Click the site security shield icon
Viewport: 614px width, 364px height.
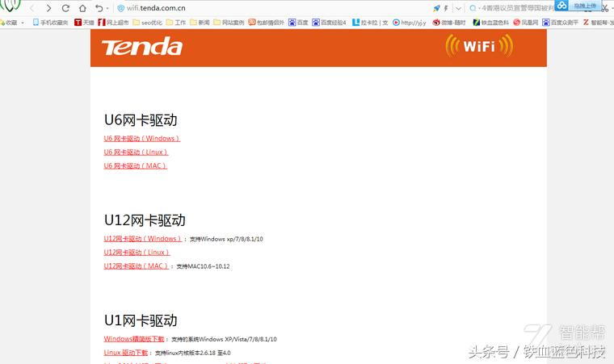120,8
